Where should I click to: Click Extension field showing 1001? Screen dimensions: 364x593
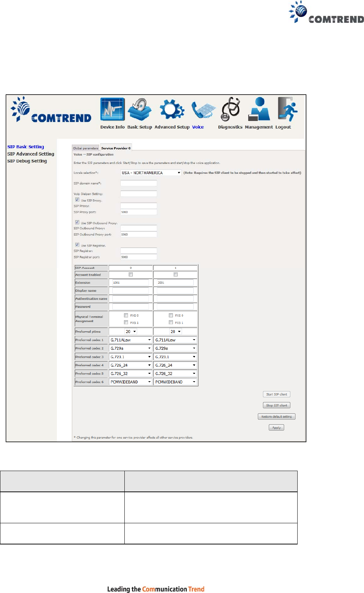click(x=131, y=283)
